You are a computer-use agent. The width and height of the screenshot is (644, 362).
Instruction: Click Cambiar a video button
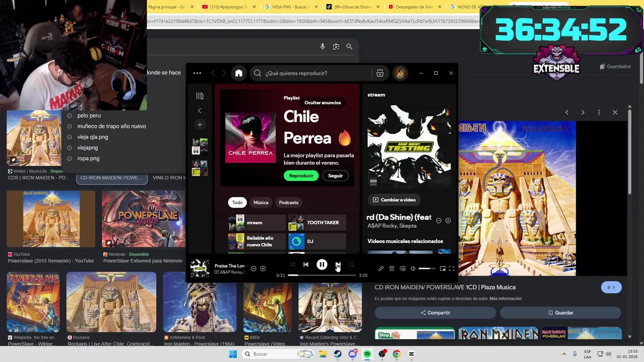(x=394, y=200)
